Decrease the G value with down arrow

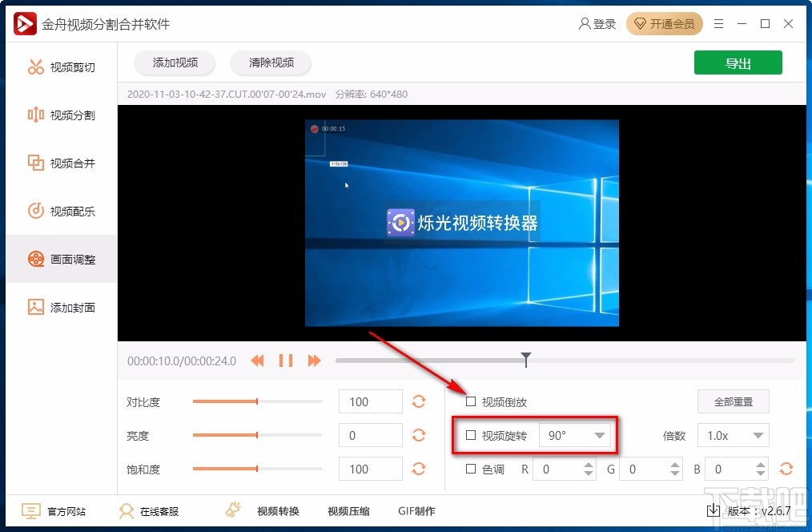[675, 473]
